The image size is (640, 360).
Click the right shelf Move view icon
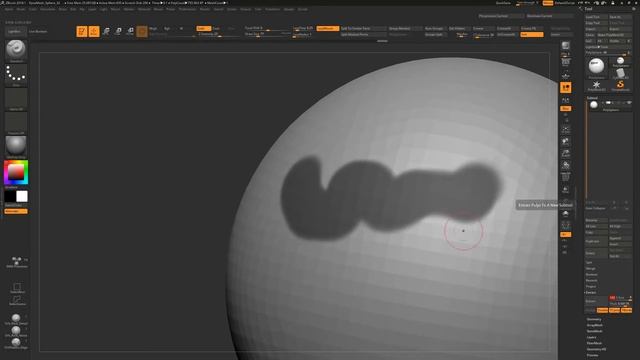pos(566,142)
